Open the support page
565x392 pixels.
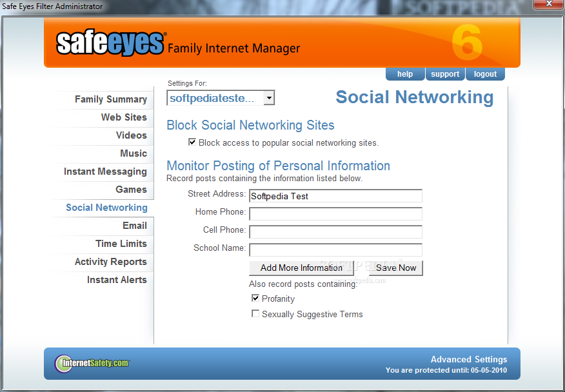pos(445,74)
